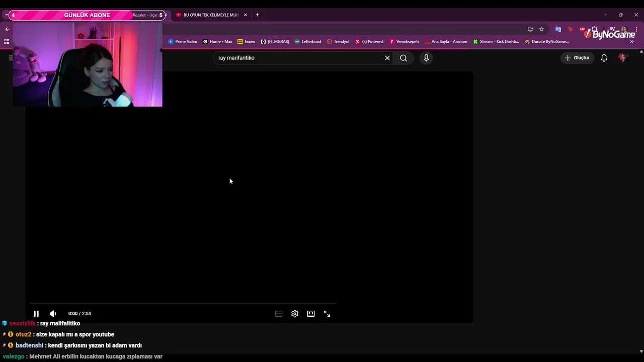The width and height of the screenshot is (644, 362).
Task: Open YouTube hamburger guide menu
Action: 11,58
